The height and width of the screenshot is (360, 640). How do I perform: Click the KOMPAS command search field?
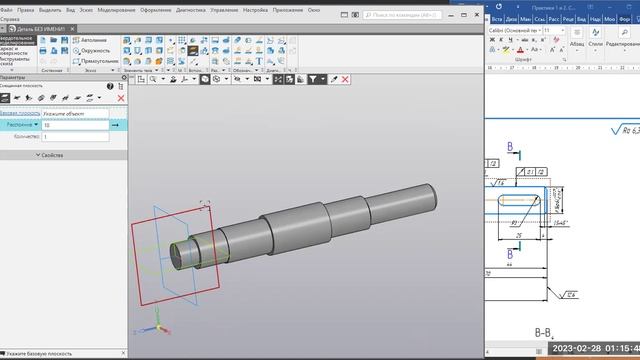pyautogui.click(x=402, y=15)
